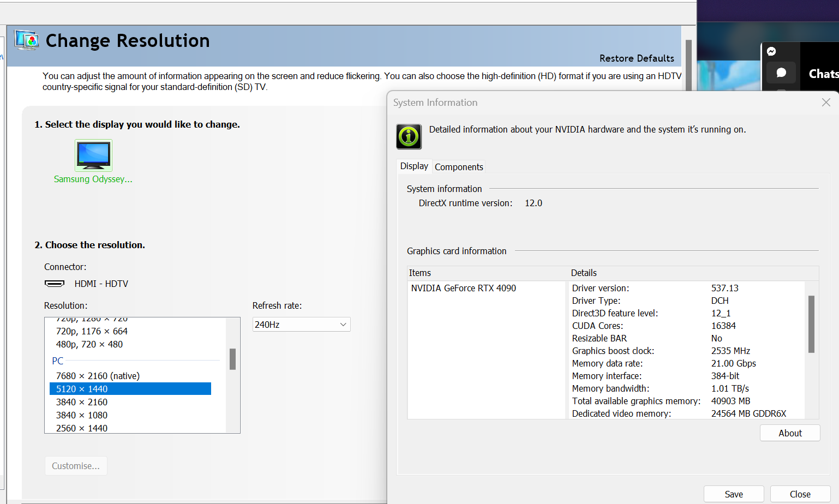The height and width of the screenshot is (504, 839).
Task: Open the Refresh rate 240Hz dropdown
Action: click(x=301, y=325)
